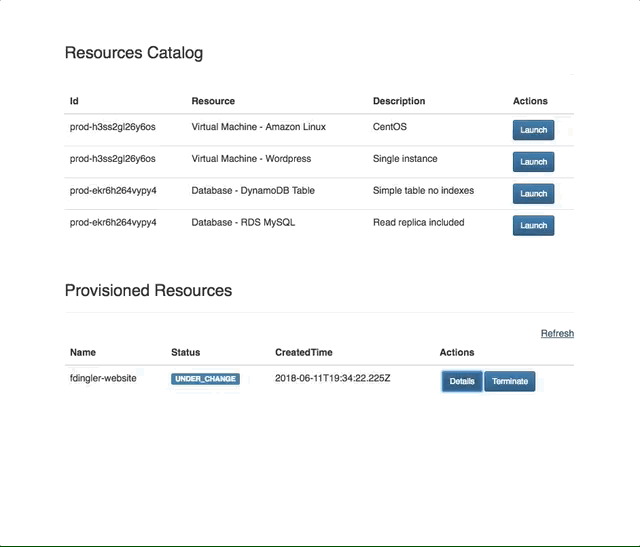Screen dimensions: 640x547
Task: Click the Id of the Amazon Linux row
Action: click(113, 127)
